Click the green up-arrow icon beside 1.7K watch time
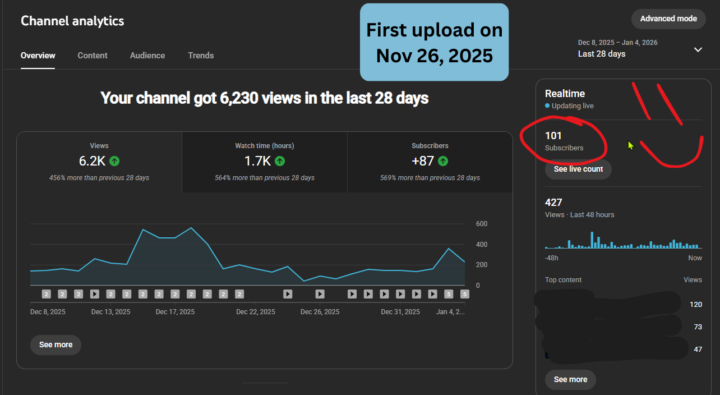This screenshot has height=395, width=720. tap(280, 161)
